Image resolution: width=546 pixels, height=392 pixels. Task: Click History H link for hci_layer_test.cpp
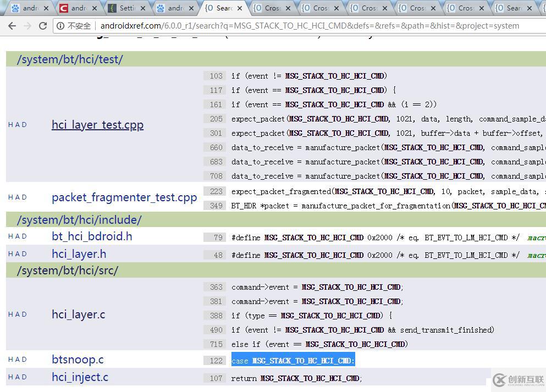click(x=10, y=125)
